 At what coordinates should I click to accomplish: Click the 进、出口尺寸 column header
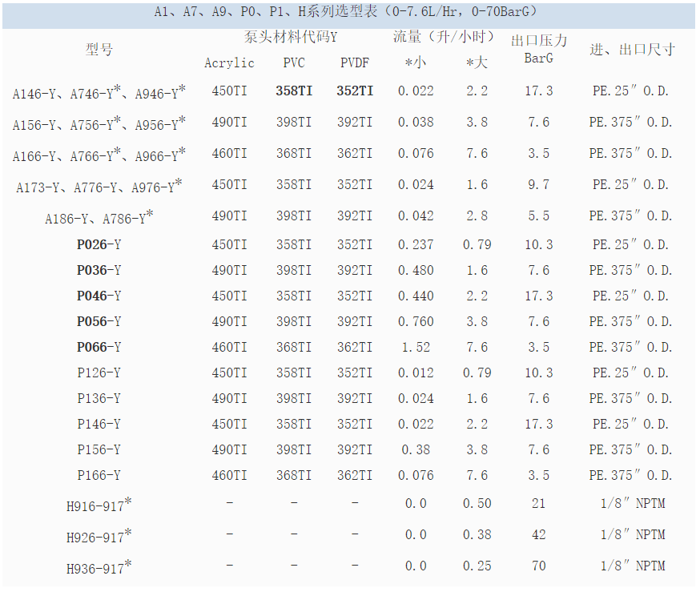click(x=632, y=50)
